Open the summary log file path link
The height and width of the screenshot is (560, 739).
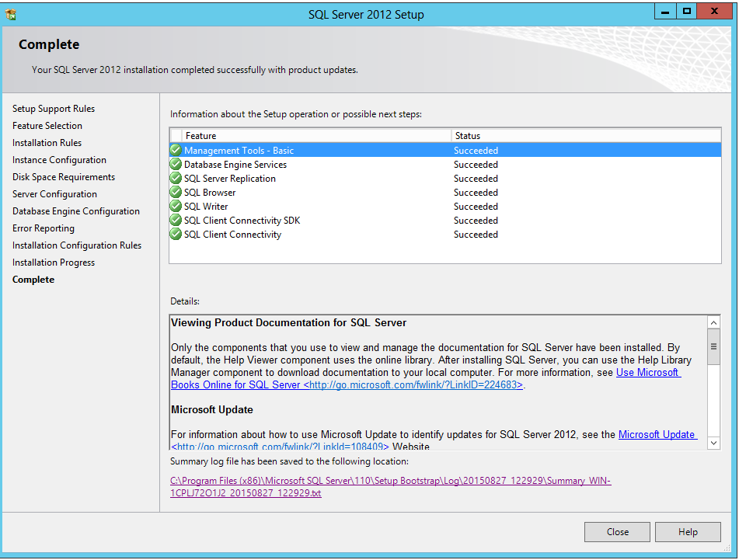390,486
